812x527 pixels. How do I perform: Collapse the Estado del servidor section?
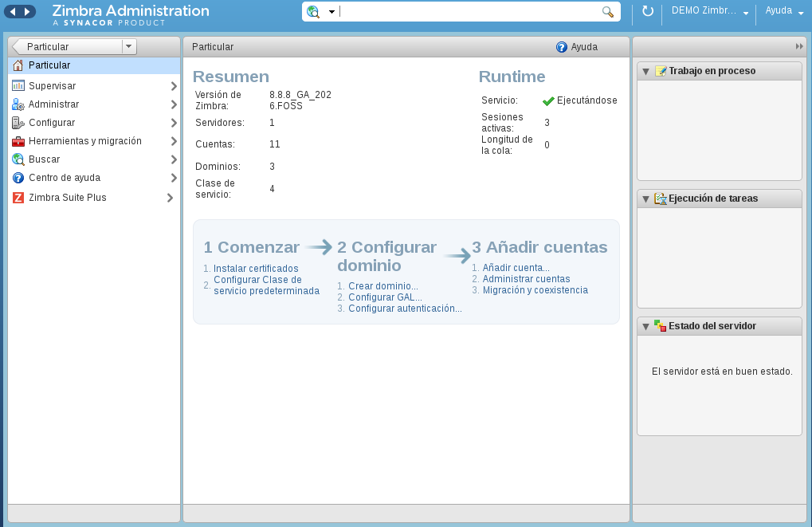[x=645, y=326]
